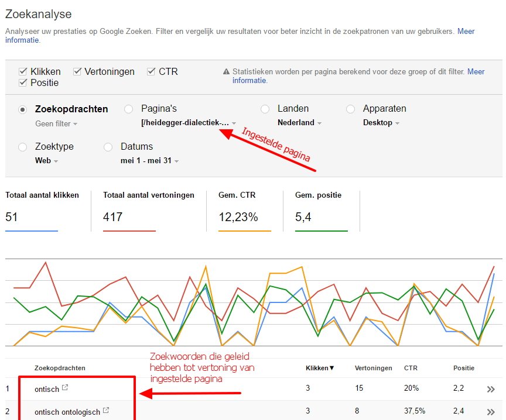Click the query text "ontisch ontologisch"
This screenshot has width=506, height=420.
click(x=67, y=412)
